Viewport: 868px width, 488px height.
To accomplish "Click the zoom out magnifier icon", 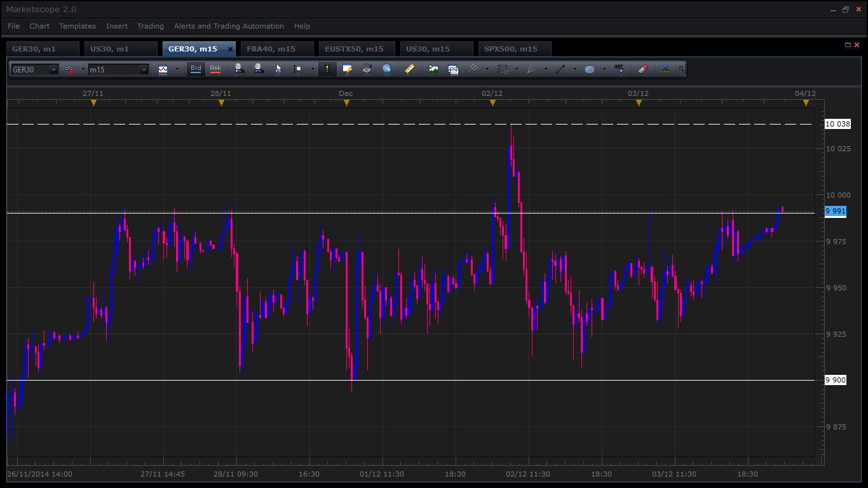I will (x=259, y=69).
